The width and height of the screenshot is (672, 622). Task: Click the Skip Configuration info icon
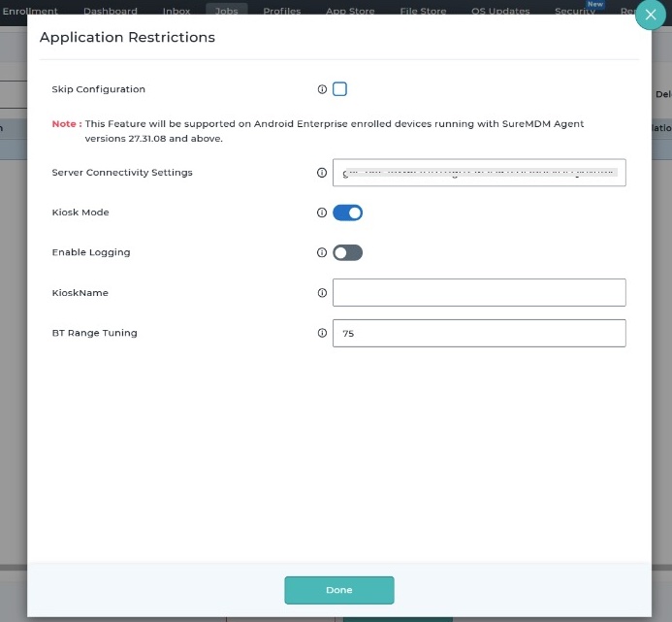pyautogui.click(x=322, y=89)
